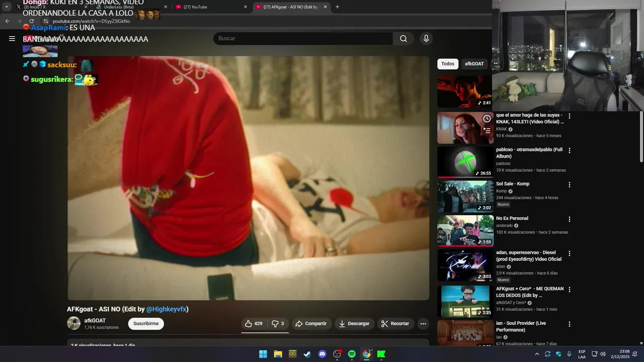
Task: Open volume settings in the system tray
Action: [603, 354]
